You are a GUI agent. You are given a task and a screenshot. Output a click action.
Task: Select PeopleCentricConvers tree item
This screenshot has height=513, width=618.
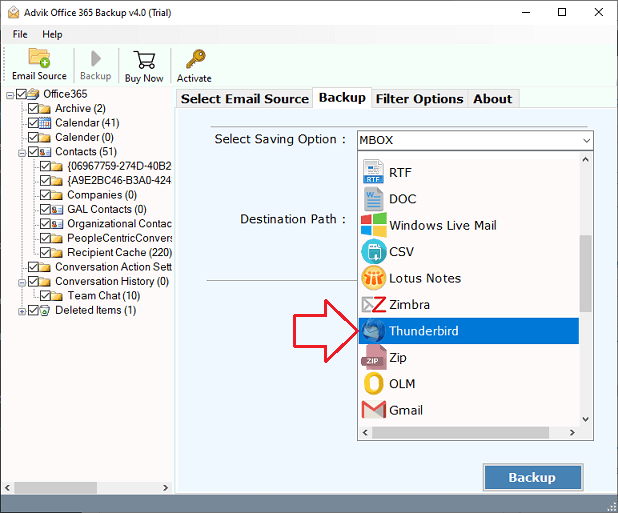pos(119,238)
